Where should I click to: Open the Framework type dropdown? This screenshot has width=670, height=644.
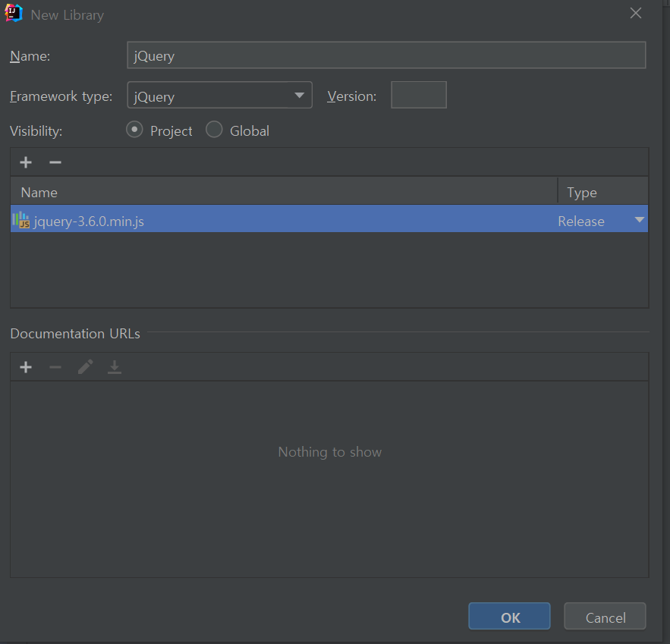tap(219, 95)
